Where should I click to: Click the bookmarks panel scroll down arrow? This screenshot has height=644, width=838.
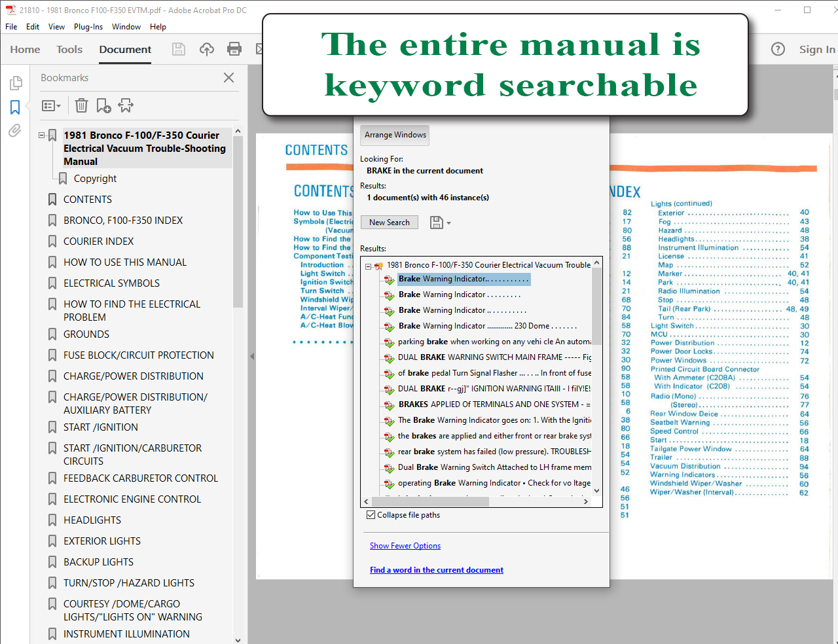pos(238,639)
